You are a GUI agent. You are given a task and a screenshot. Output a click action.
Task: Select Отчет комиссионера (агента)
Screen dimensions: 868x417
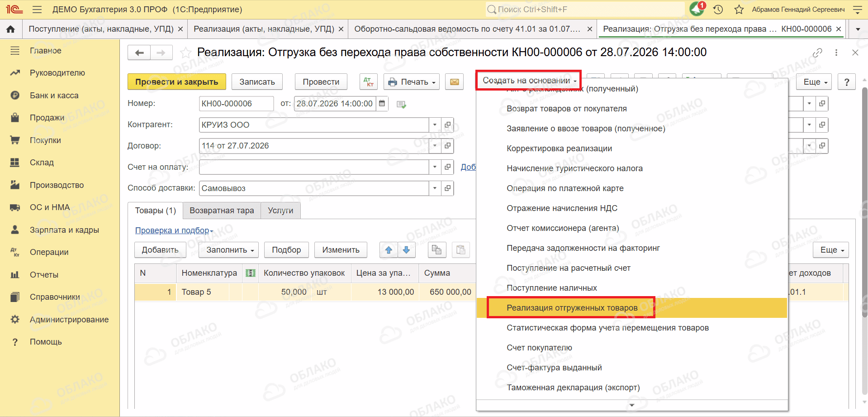632,228
